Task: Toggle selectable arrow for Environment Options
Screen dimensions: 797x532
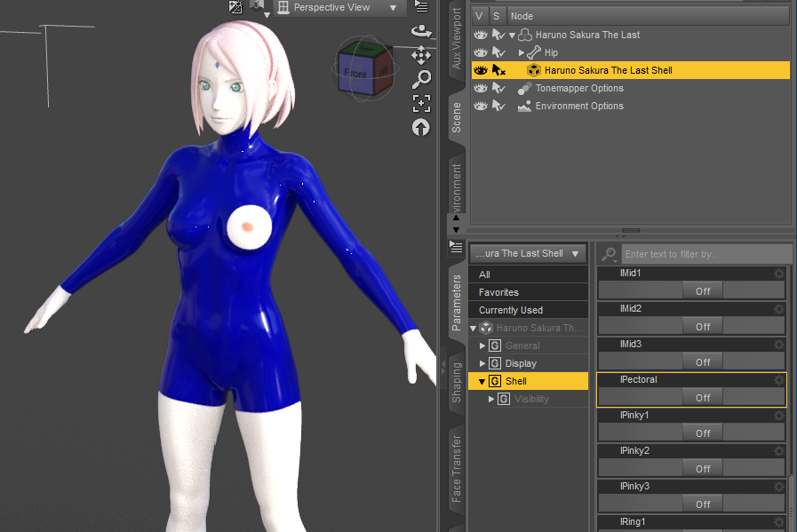Action: (x=498, y=106)
